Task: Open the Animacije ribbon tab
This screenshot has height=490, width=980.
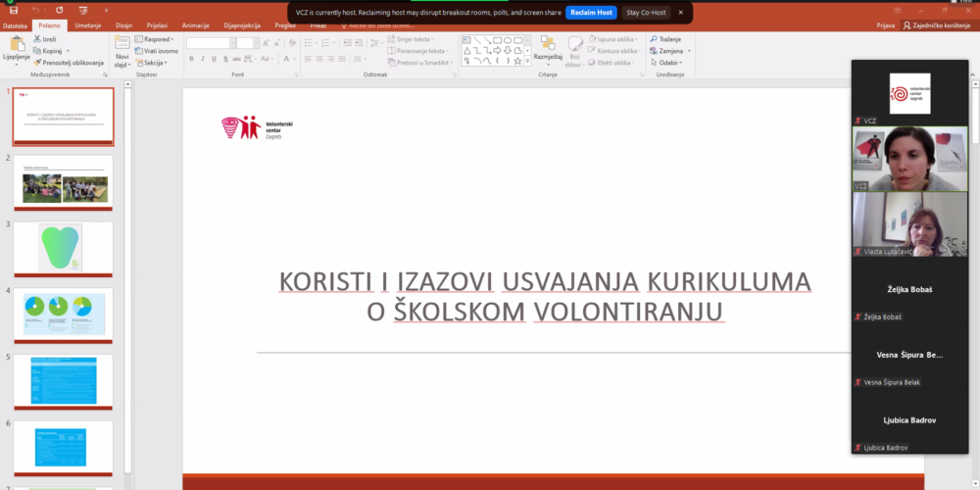Action: click(x=195, y=25)
